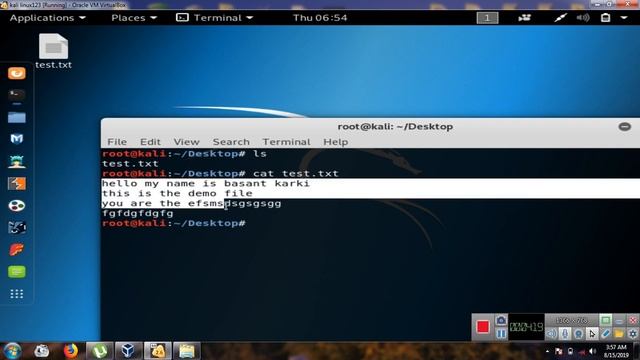This screenshot has width=640, height=360.
Task: Open the View menu in terminal
Action: point(187,142)
